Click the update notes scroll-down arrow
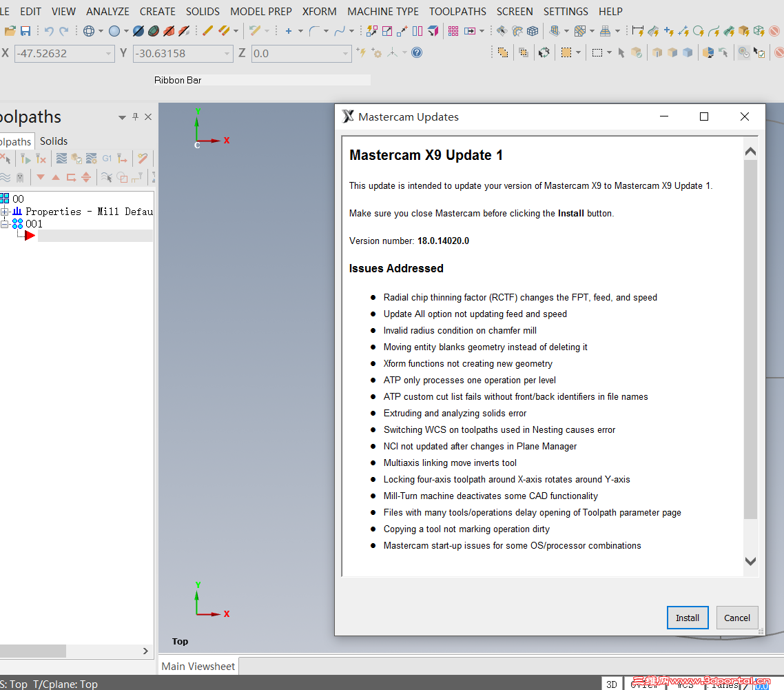784x690 pixels. (750, 561)
